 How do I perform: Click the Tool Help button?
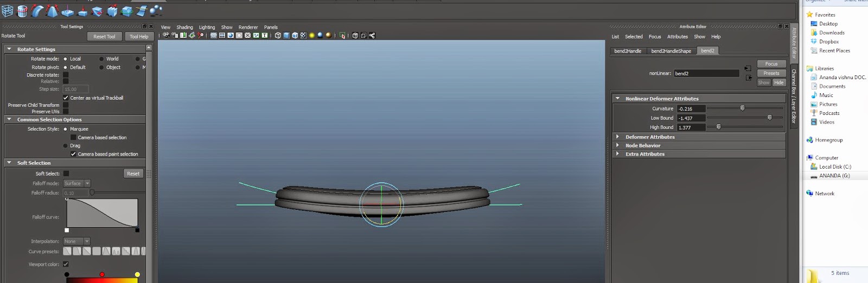139,36
